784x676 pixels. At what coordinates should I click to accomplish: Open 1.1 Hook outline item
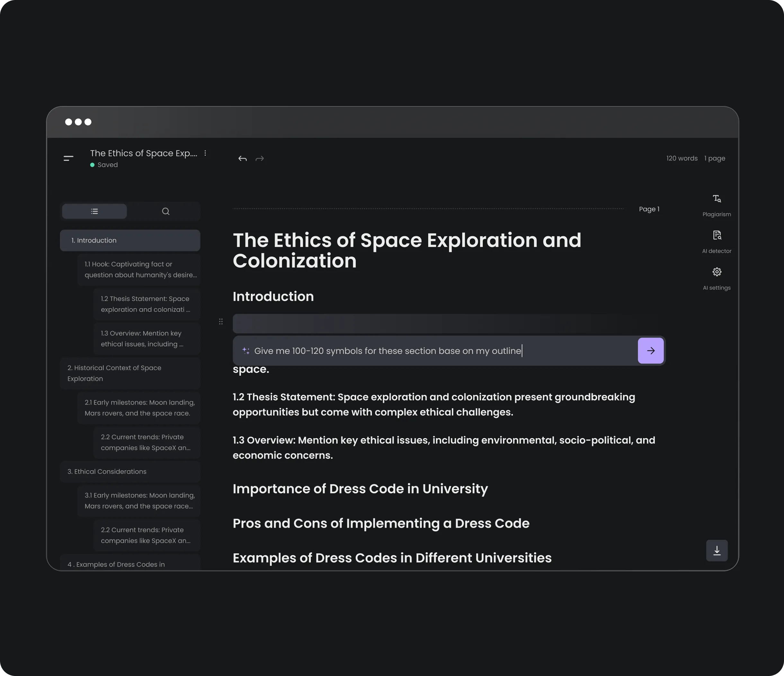(138, 269)
